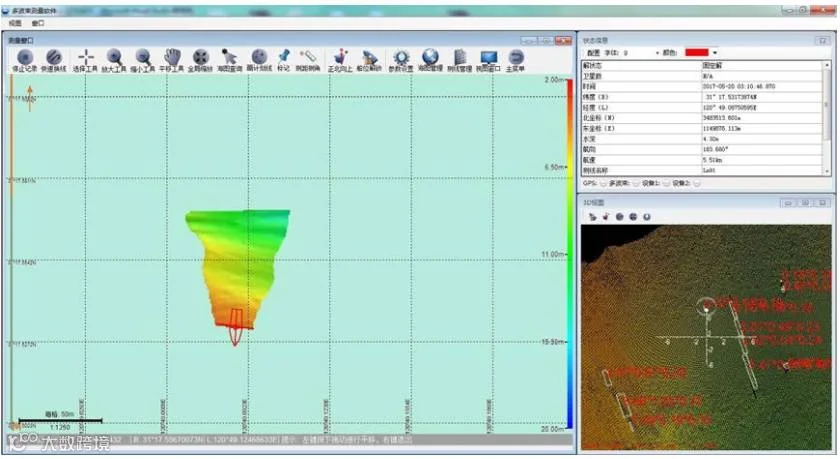Click the 1:1250 map scale text
Screen dimensions: 840x459
[59, 427]
